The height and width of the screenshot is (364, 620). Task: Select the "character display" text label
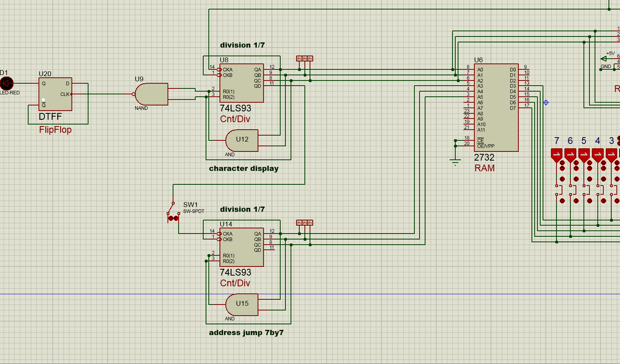244,169
